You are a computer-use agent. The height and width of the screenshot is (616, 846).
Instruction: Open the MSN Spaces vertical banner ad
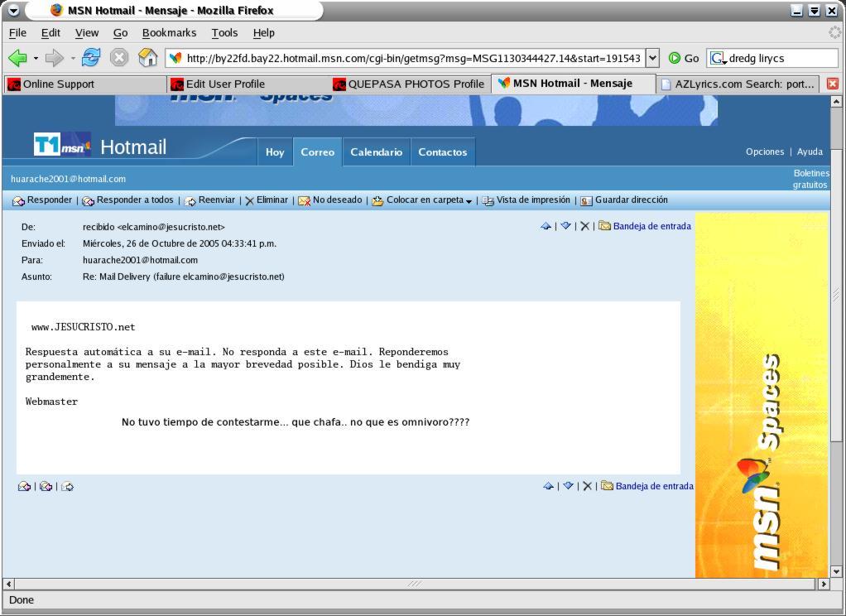762,395
